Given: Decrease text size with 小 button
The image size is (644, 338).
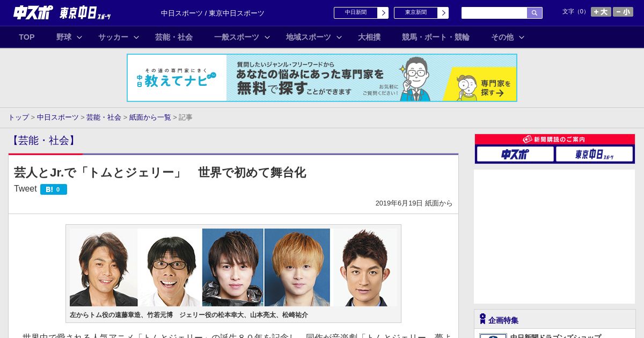Looking at the screenshot, I should [623, 12].
